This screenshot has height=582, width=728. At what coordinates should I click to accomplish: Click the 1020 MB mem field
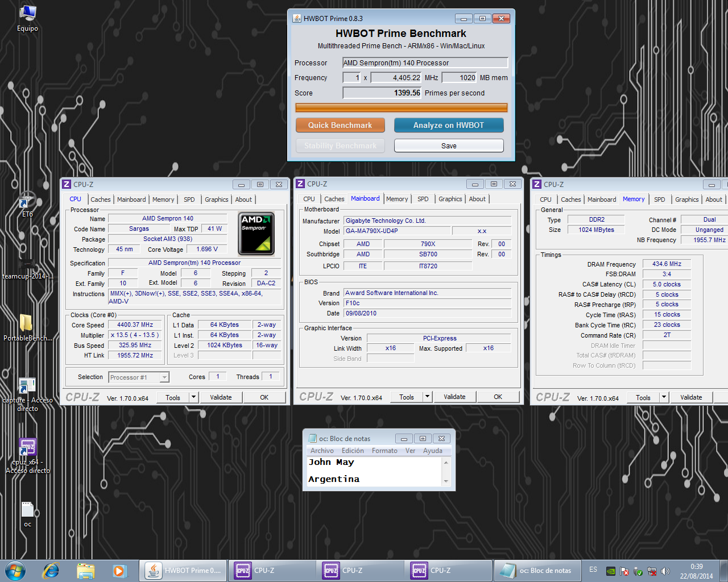[x=460, y=77]
